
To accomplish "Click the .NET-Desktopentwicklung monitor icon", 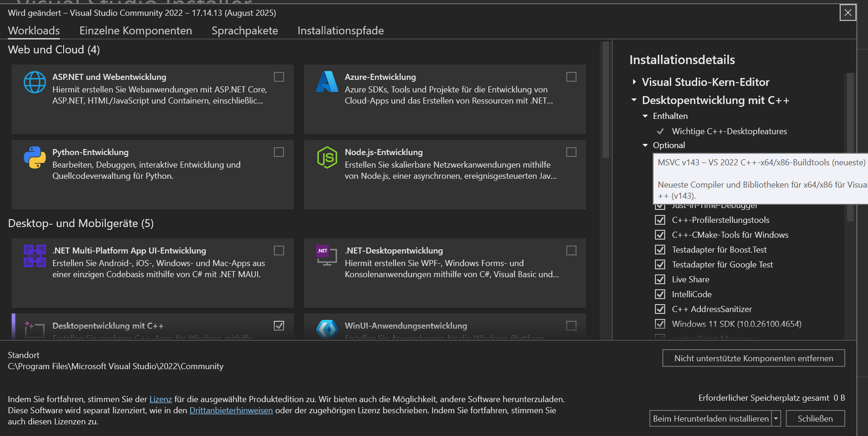I will click(x=327, y=255).
